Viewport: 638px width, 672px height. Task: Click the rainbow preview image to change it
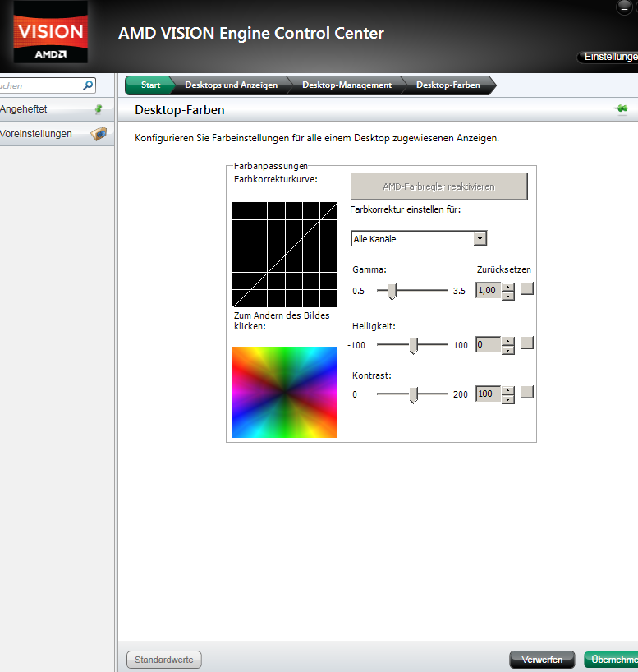coord(285,392)
